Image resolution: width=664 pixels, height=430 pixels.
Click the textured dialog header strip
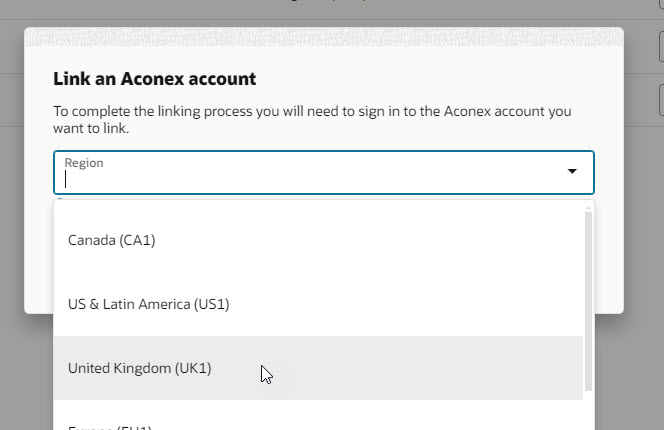(x=324, y=37)
